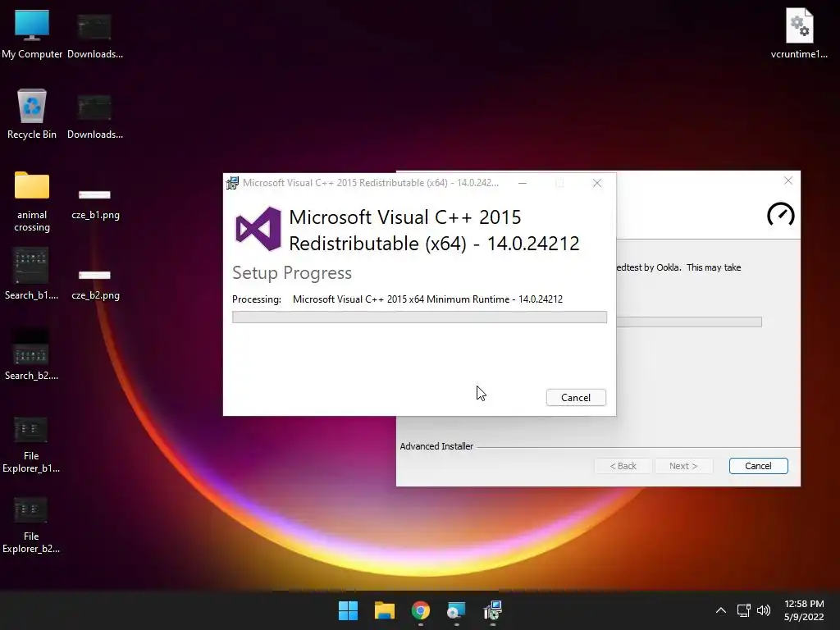Screen dimensions: 840x630
Task: Select the top Downloads screenshot file
Action: click(95, 35)
